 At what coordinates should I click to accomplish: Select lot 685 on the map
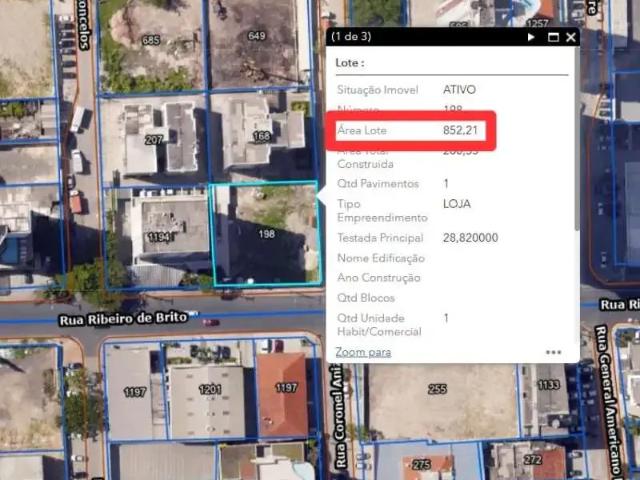click(x=151, y=40)
